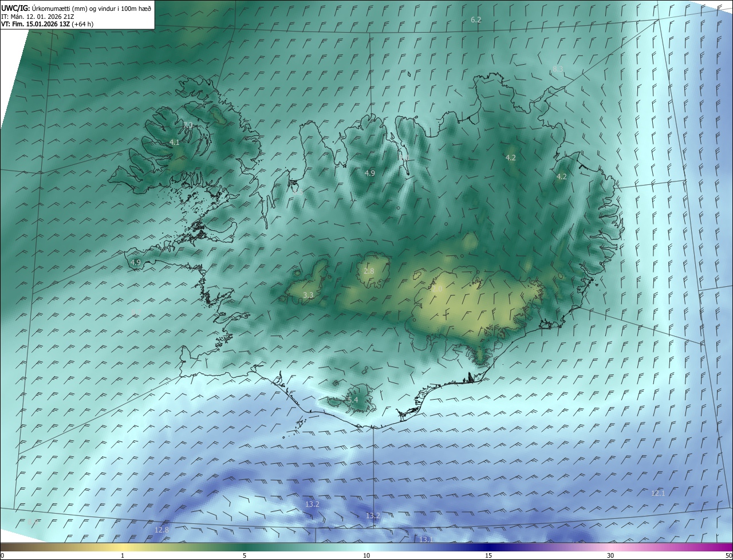
Task: Click the "8.3" value label on the map
Action: [558, 69]
